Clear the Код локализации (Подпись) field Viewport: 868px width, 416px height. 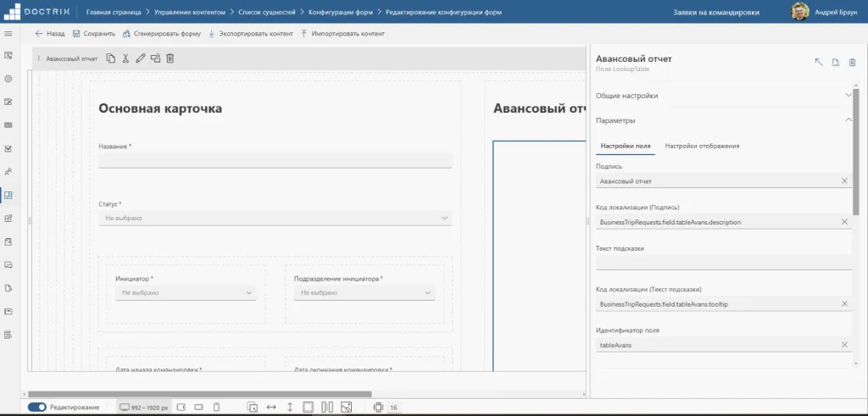tap(845, 222)
